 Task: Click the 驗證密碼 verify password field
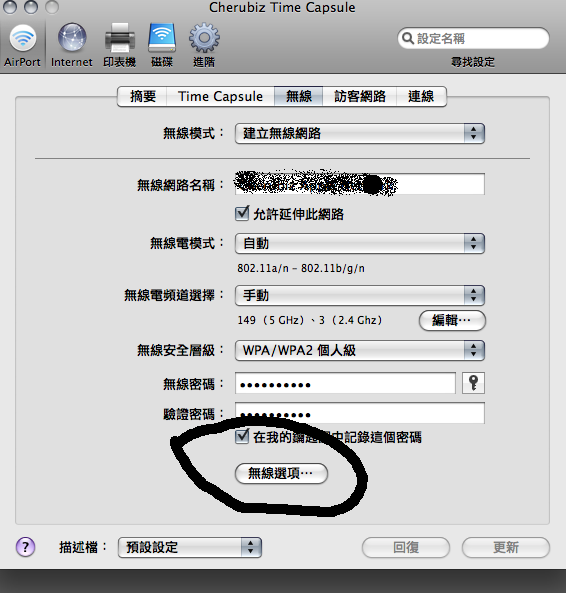point(360,413)
